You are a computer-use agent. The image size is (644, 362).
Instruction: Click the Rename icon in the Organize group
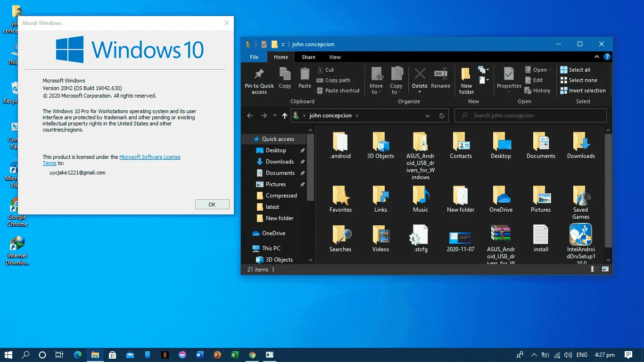[x=440, y=78]
